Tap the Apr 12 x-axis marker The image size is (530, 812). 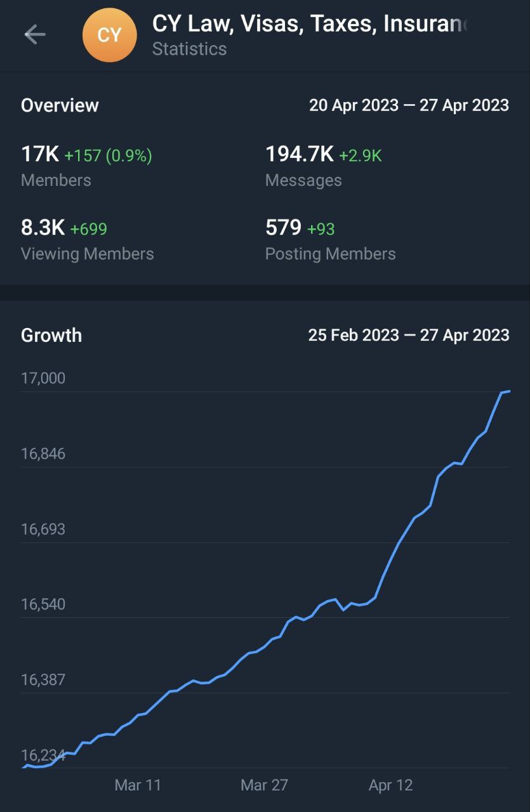tap(390, 785)
